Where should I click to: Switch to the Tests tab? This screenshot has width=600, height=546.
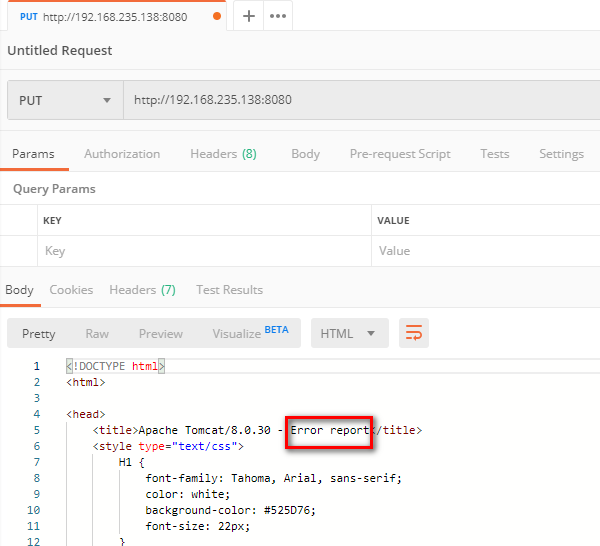[494, 154]
